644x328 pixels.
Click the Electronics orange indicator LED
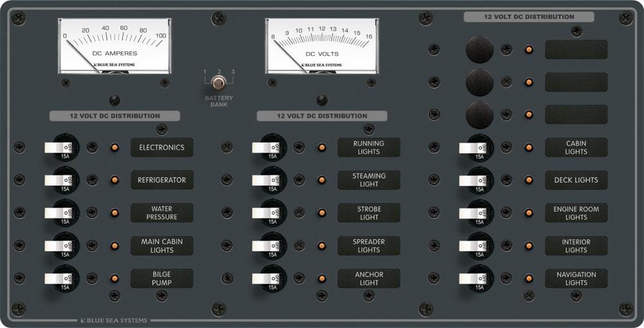pos(115,148)
